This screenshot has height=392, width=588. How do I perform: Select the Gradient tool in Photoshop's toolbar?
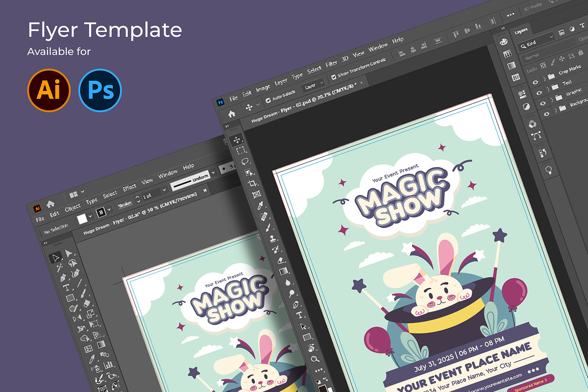[x=284, y=271]
